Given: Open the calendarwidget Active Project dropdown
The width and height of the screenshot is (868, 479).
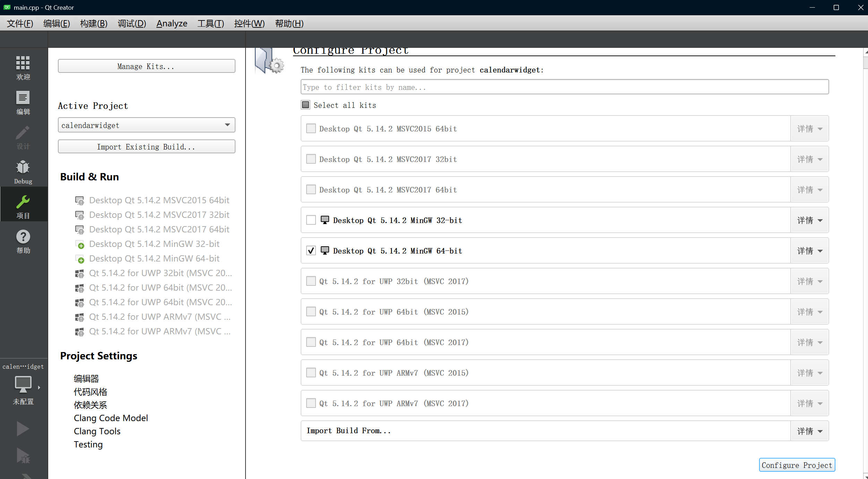Looking at the screenshot, I should pos(146,125).
